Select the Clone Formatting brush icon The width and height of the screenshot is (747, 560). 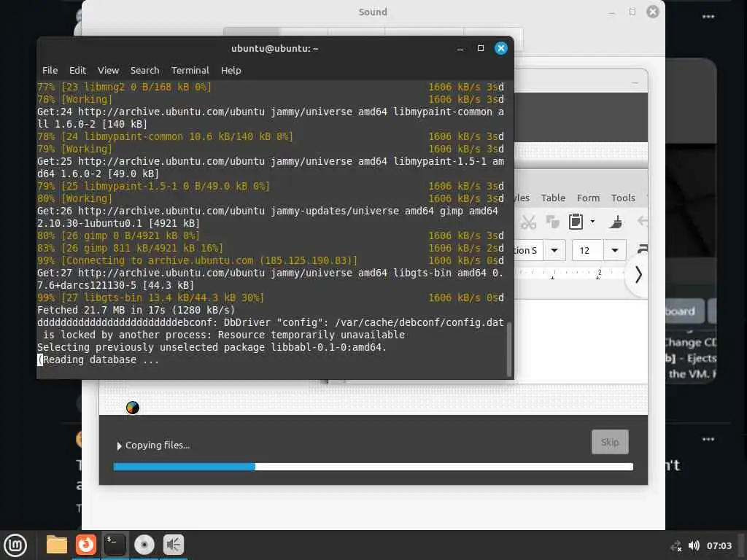point(616,222)
